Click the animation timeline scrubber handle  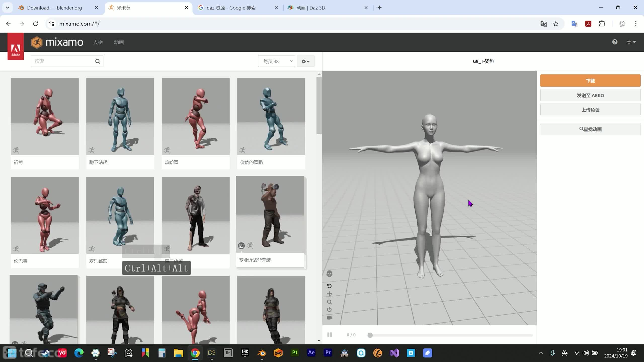(x=370, y=335)
